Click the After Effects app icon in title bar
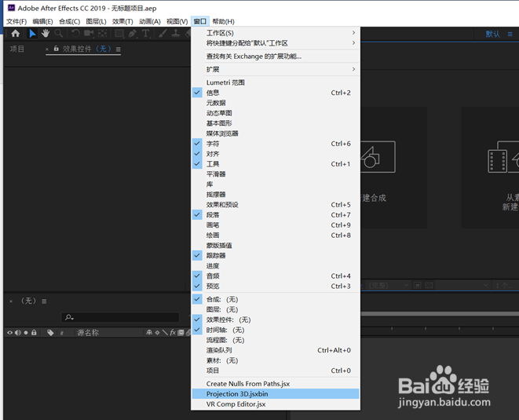Image resolution: width=519 pixels, height=420 pixels. (11, 8)
